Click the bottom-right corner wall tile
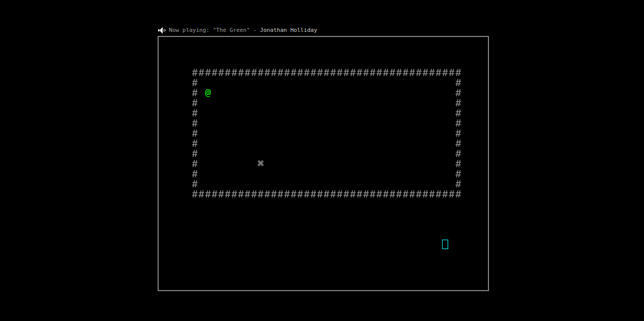Viewport: 644px width, 321px height. coord(458,194)
